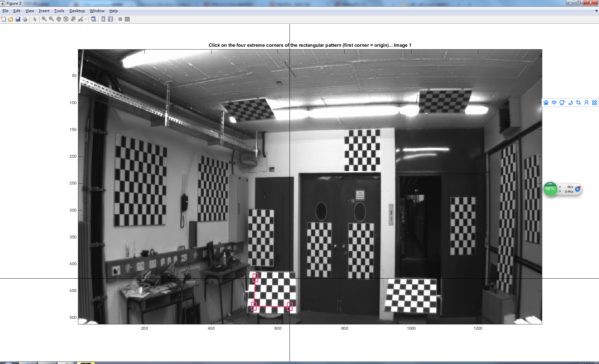Click the Link Plot icon
The width and height of the screenshot is (599, 364).
(x=93, y=19)
